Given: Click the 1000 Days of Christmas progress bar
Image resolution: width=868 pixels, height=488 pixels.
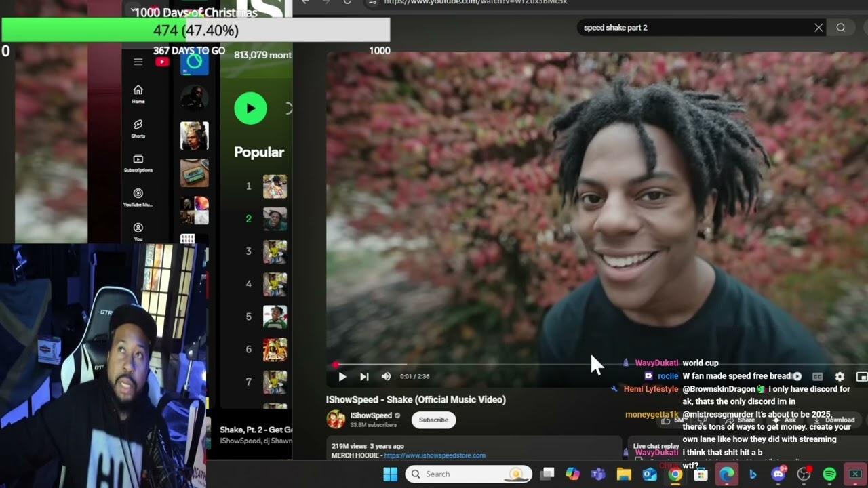Looking at the screenshot, I should coord(196,30).
